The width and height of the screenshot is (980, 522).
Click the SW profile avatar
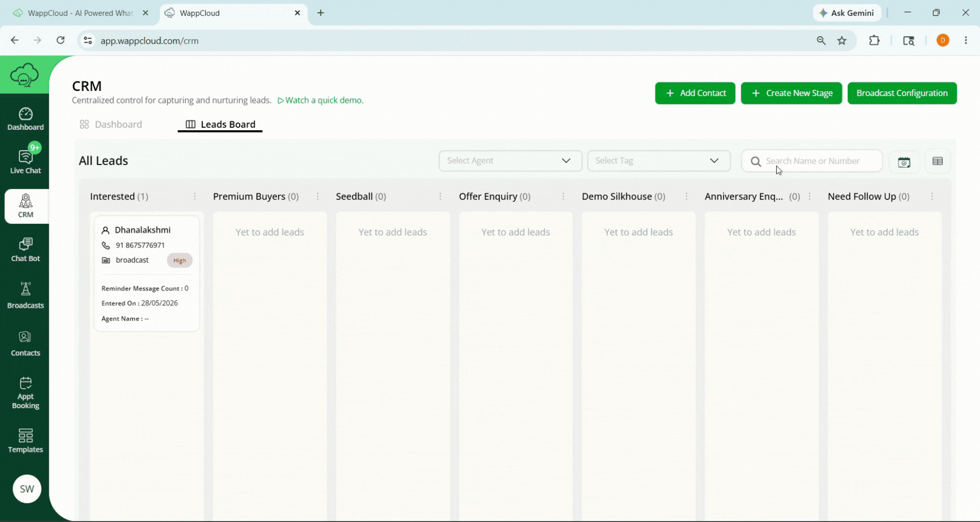click(x=27, y=489)
